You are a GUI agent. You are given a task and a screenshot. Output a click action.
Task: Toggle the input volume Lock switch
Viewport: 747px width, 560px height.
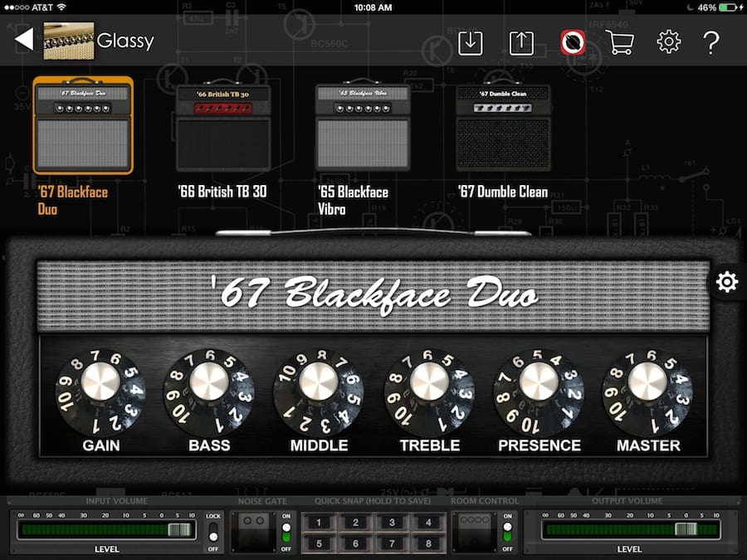tap(212, 532)
